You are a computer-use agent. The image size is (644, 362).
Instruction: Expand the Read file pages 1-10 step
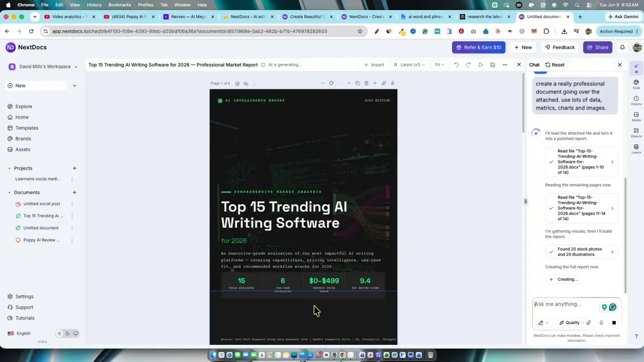pyautogui.click(x=582, y=162)
